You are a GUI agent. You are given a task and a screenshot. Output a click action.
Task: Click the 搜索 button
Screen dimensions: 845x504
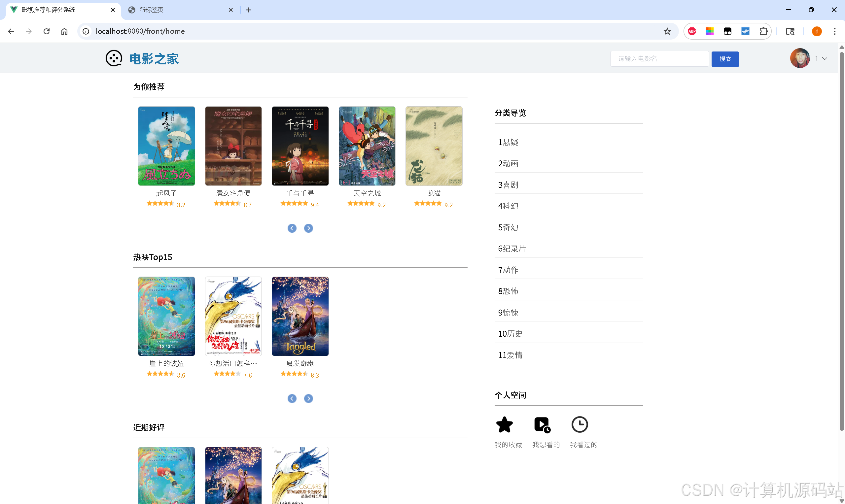click(x=725, y=59)
